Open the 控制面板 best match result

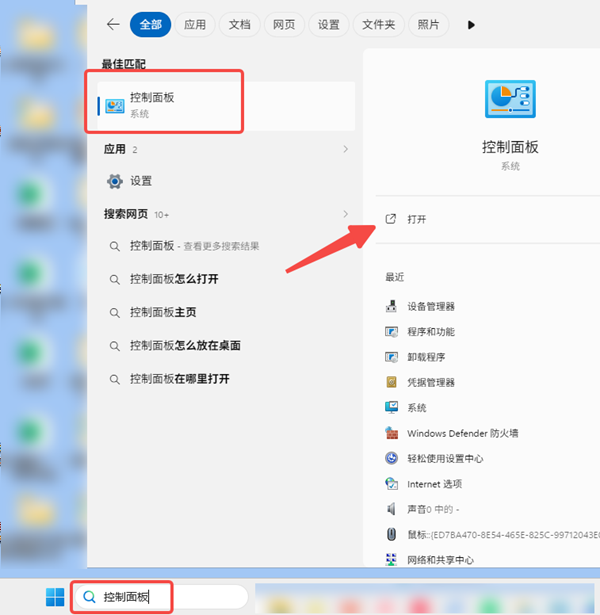coord(170,104)
